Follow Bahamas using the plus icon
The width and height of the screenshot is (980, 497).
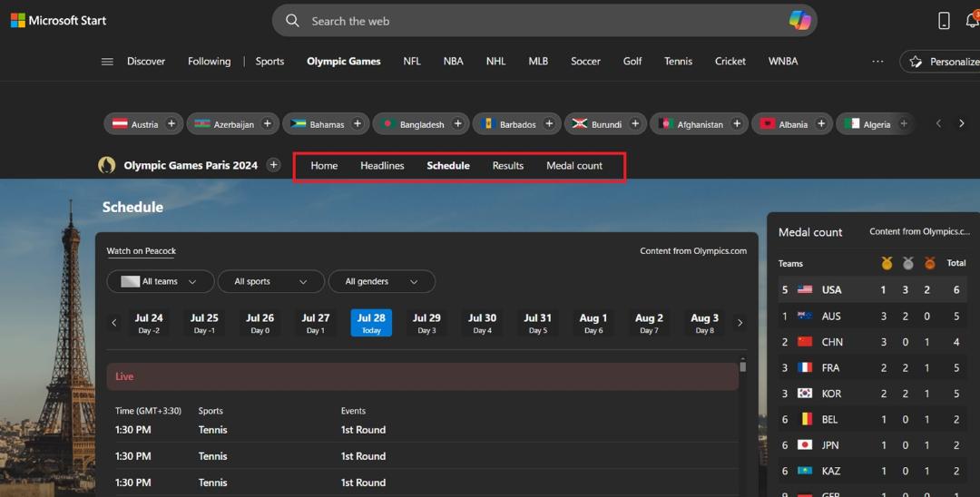tap(358, 123)
